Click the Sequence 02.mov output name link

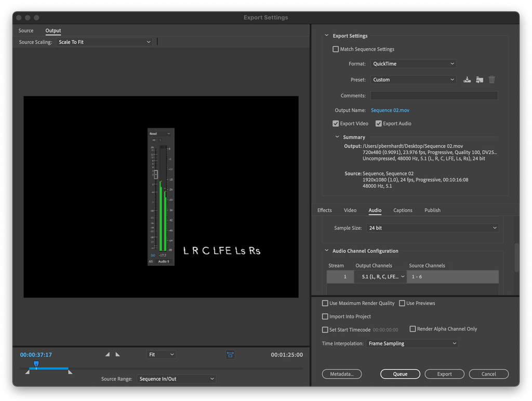(390, 110)
